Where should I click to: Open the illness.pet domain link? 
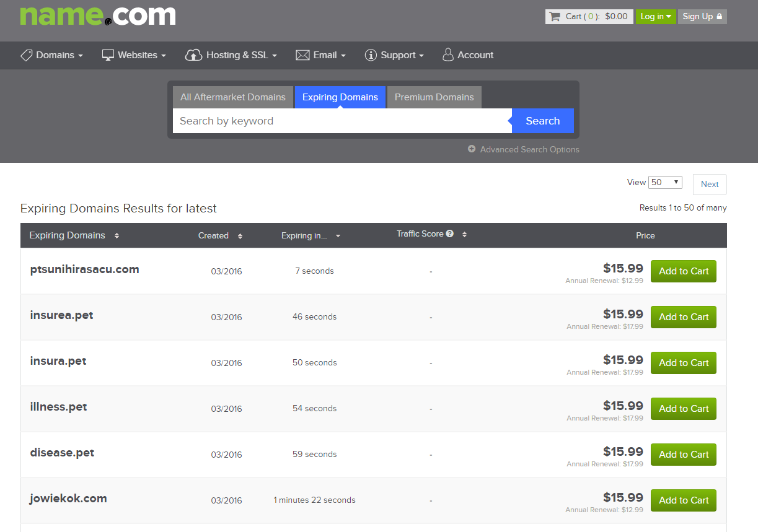[x=58, y=407]
